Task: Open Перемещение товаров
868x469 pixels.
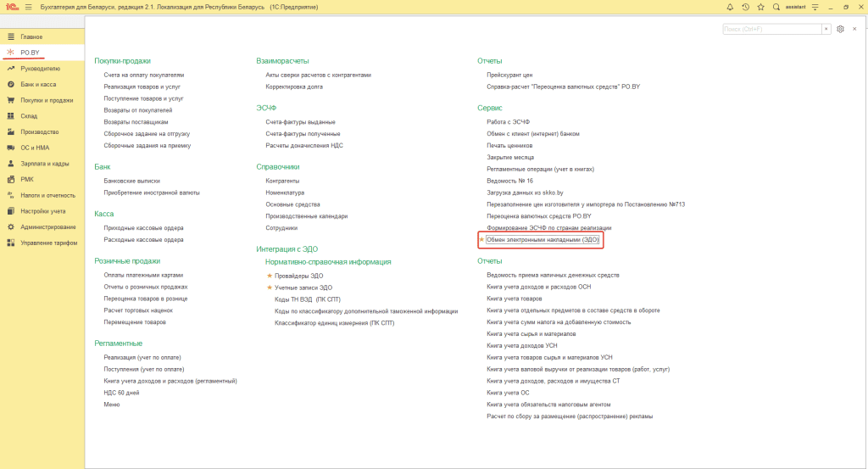Action: (135, 322)
